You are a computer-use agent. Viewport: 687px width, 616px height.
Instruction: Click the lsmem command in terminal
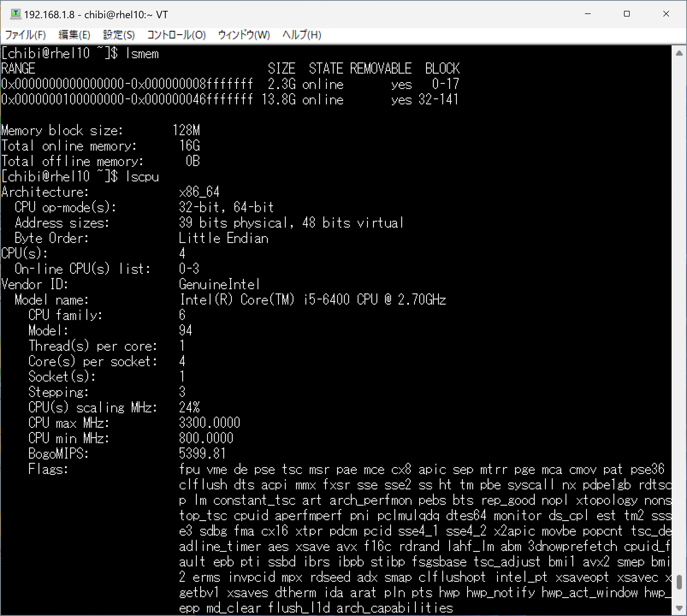142,54
